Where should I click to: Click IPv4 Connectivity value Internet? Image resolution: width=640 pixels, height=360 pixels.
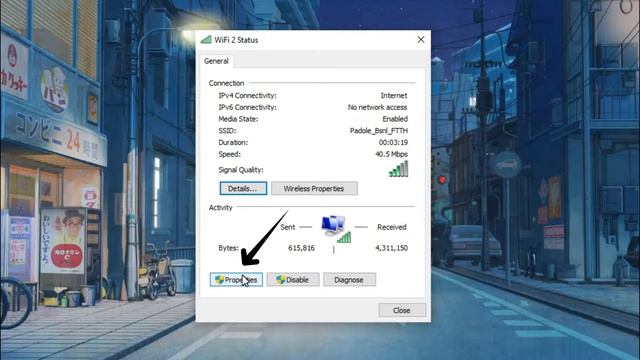(394, 96)
